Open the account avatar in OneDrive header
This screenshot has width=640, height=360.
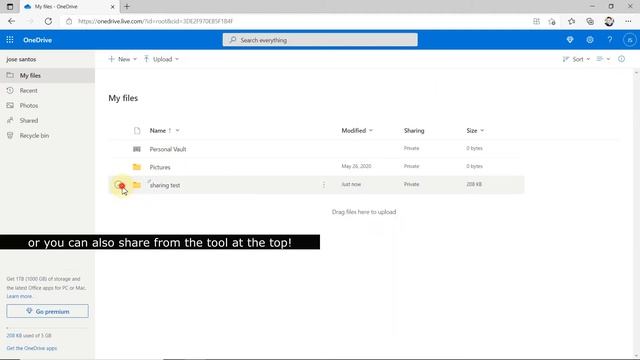(x=629, y=40)
